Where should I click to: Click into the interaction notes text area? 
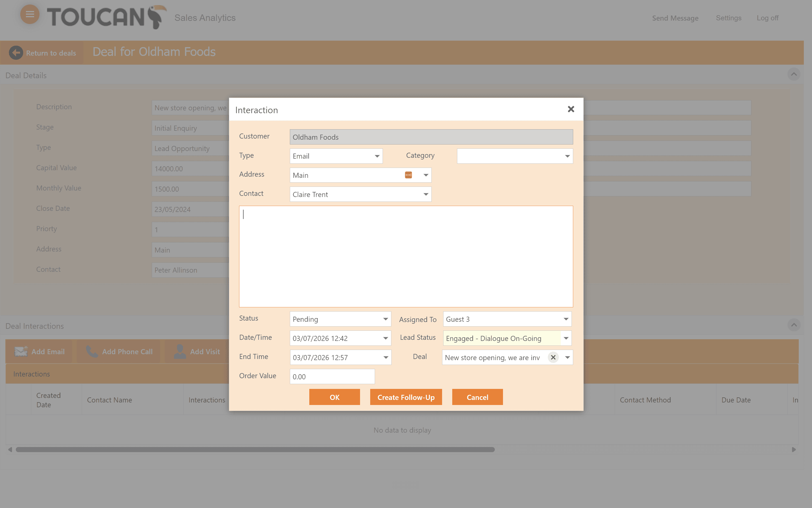coord(406,256)
